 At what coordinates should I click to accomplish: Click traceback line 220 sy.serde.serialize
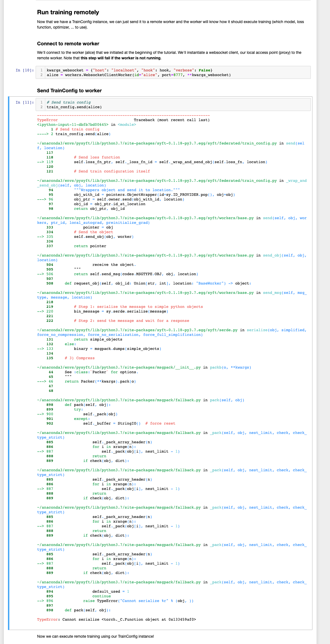click(103, 311)
